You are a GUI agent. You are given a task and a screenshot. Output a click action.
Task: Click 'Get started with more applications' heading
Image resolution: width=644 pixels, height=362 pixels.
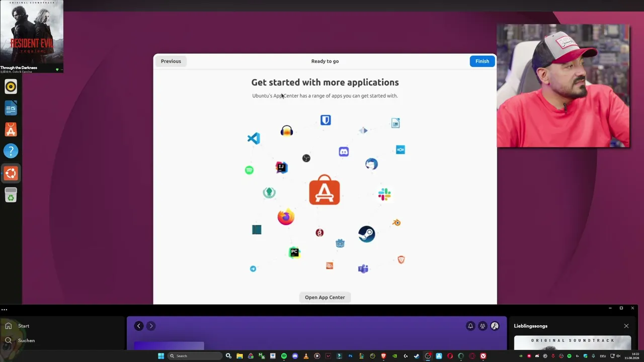pos(325,82)
